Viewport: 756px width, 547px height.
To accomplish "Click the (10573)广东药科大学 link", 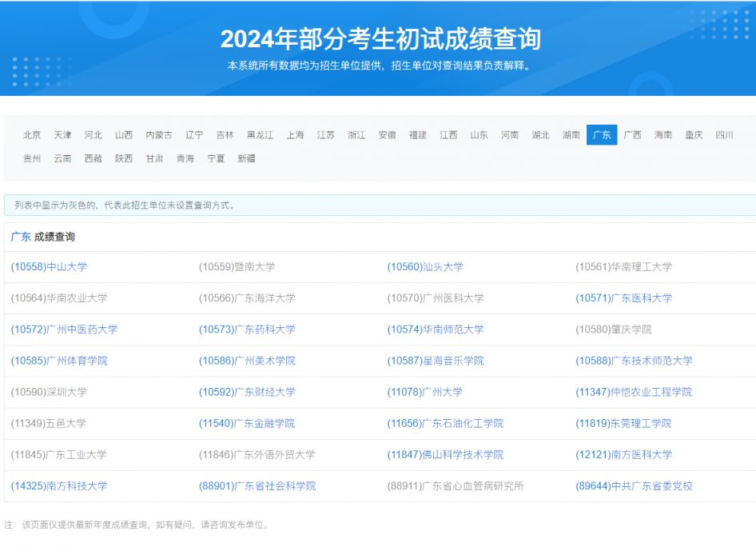I will [247, 330].
